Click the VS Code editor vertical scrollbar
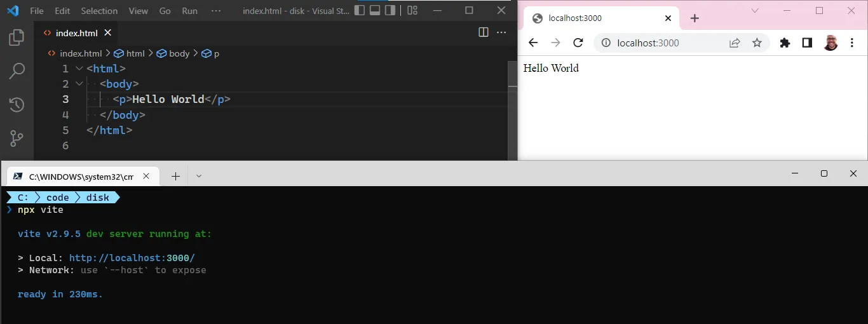 513,74
